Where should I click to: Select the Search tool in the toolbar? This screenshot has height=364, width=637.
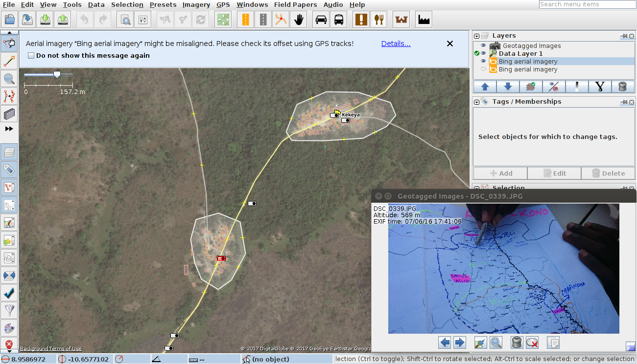click(x=125, y=19)
